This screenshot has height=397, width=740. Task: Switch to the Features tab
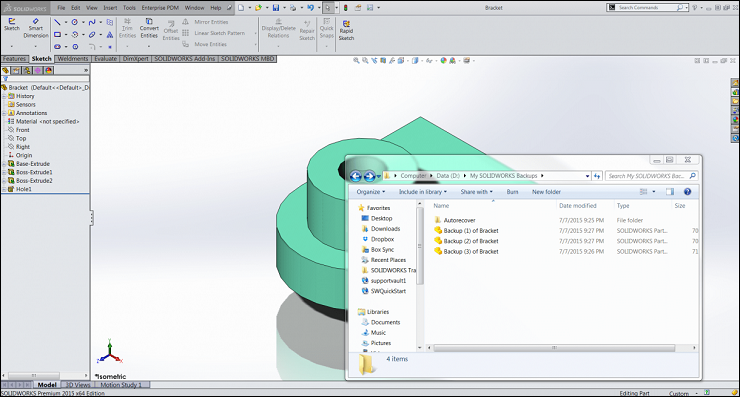click(14, 59)
